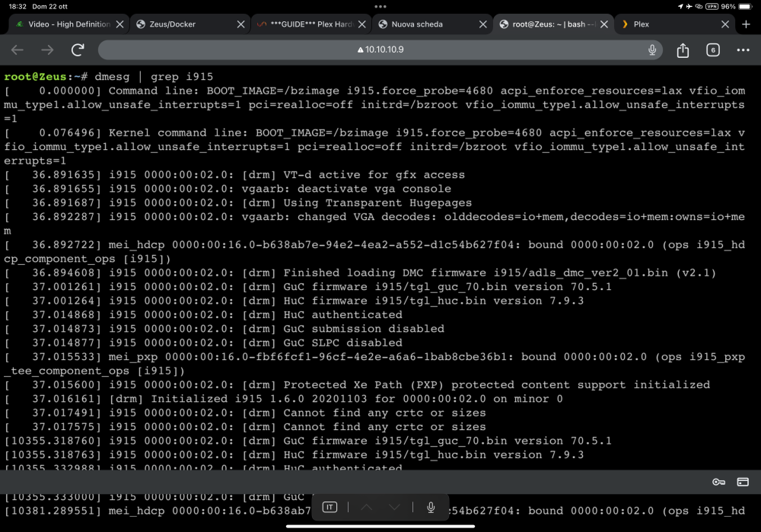Viewport: 761px width, 532px height.
Task: Click 'GuC submission disabled' line
Action: tap(224, 329)
